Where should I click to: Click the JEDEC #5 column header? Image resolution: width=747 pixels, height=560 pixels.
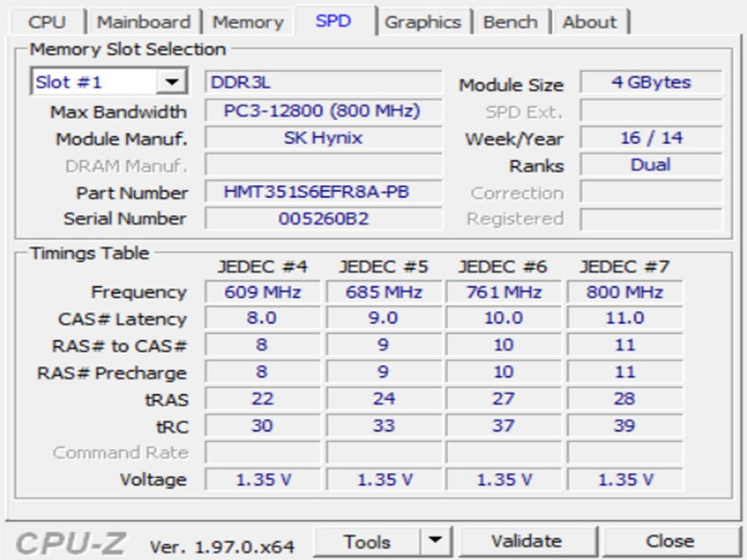[x=383, y=266]
